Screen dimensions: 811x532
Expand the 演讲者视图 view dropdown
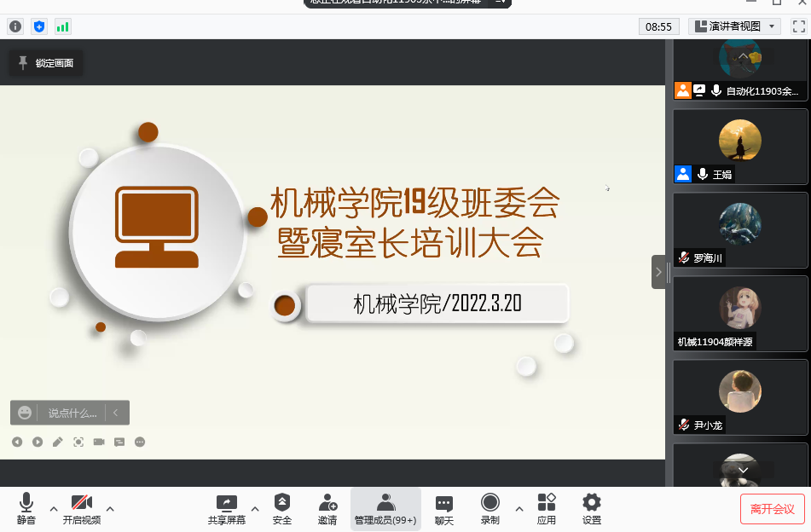point(734,26)
